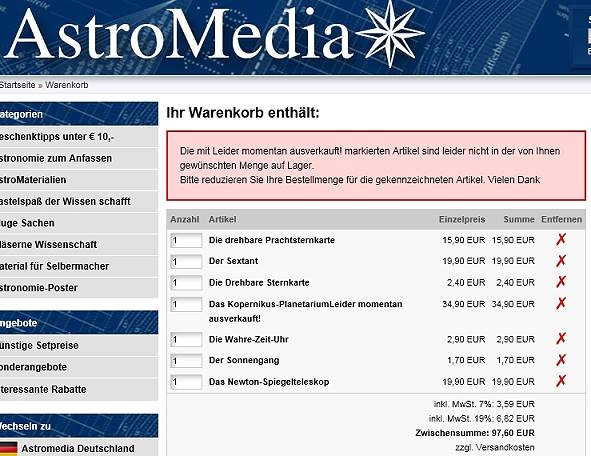
Task: Remove Der Sextant from cart
Action: click(561, 260)
